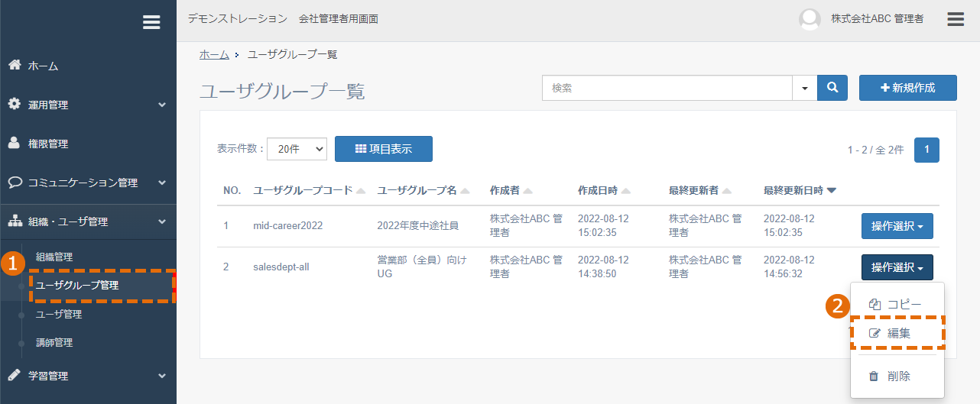Open 講師管理 in the sidebar
The image size is (980, 404).
point(54,343)
